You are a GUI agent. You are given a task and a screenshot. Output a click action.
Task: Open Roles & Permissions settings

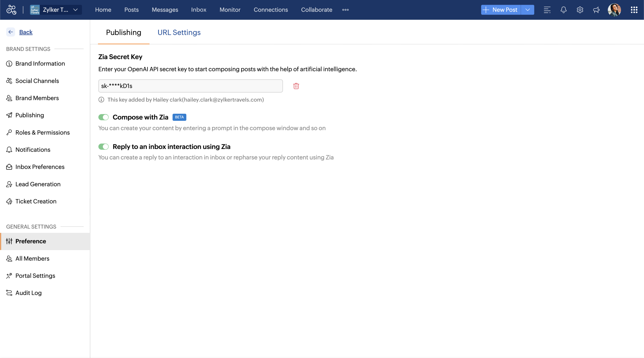point(42,133)
